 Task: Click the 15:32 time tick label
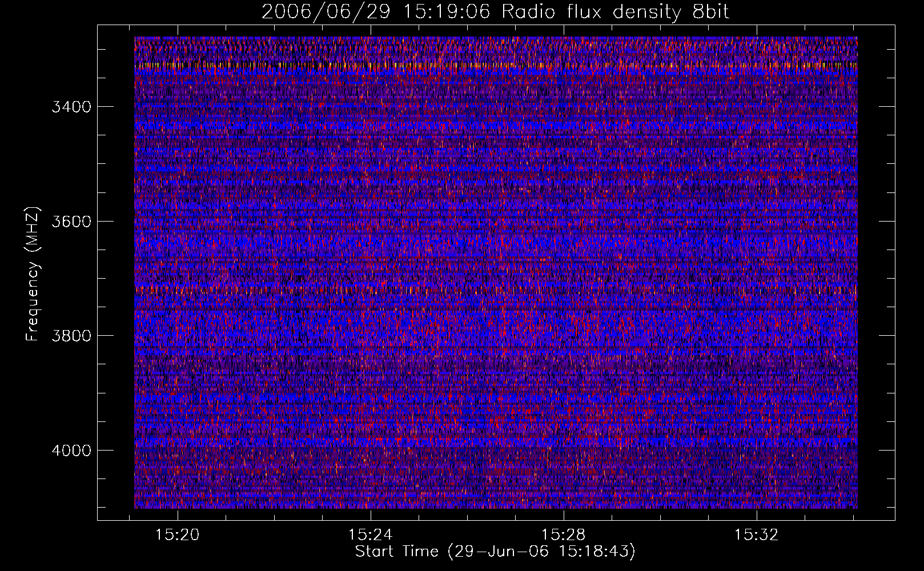757,535
